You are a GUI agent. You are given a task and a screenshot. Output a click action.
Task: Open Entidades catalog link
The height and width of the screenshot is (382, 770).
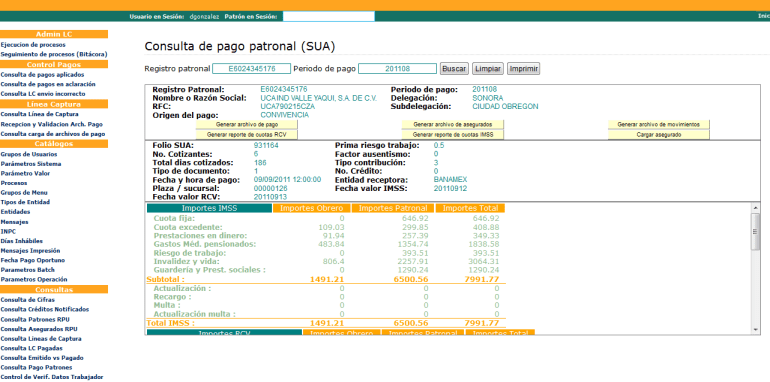point(15,212)
